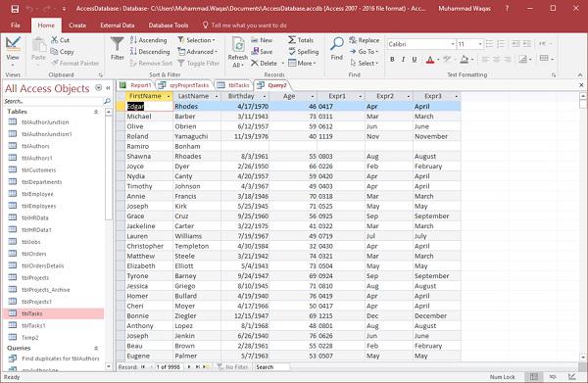Toggle Bold text formatting

[392, 59]
